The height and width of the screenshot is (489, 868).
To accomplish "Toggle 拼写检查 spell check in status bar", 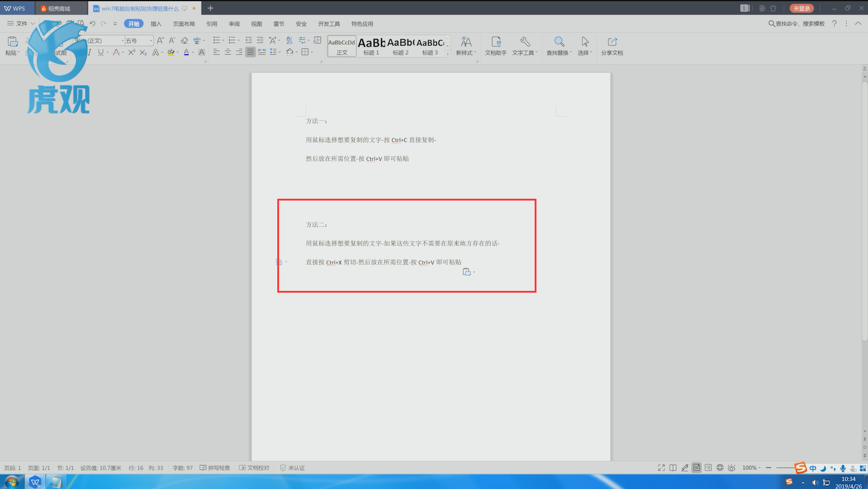I will point(215,468).
